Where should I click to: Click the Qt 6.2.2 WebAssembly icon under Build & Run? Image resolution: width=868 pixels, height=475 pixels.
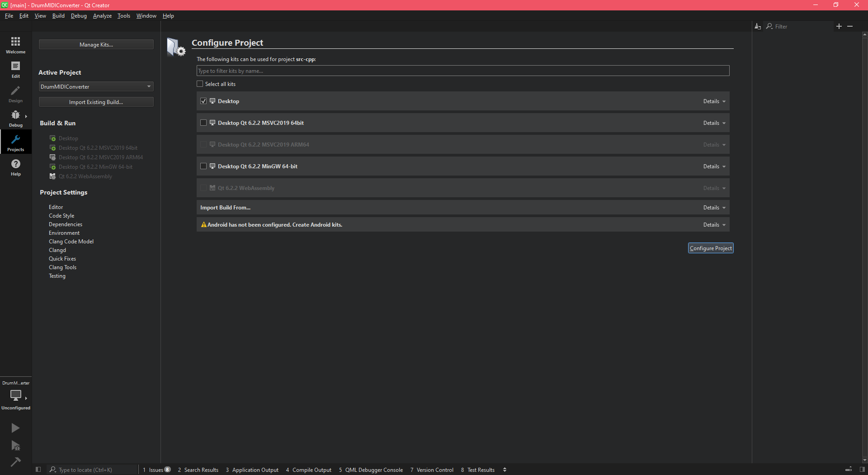pyautogui.click(x=53, y=176)
